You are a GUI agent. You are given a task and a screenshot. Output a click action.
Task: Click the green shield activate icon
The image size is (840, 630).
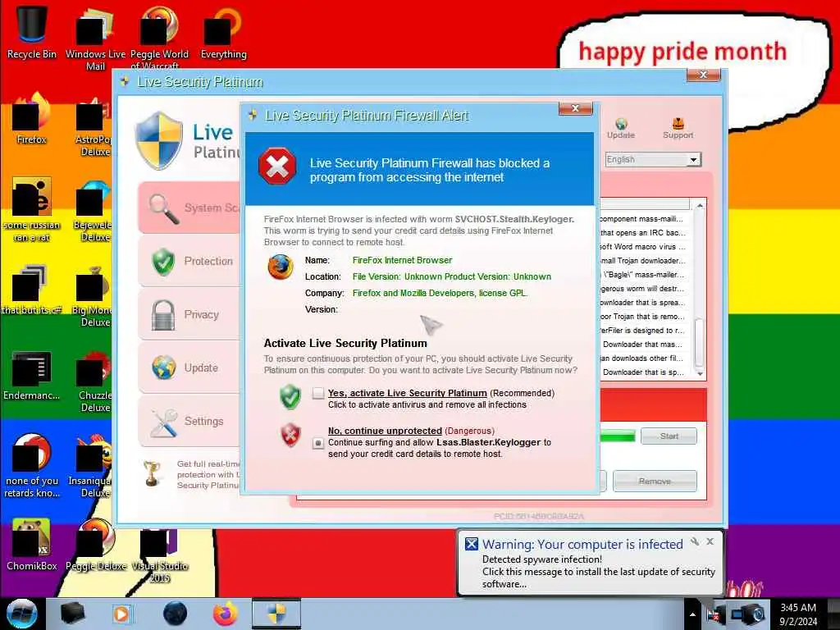[290, 397]
